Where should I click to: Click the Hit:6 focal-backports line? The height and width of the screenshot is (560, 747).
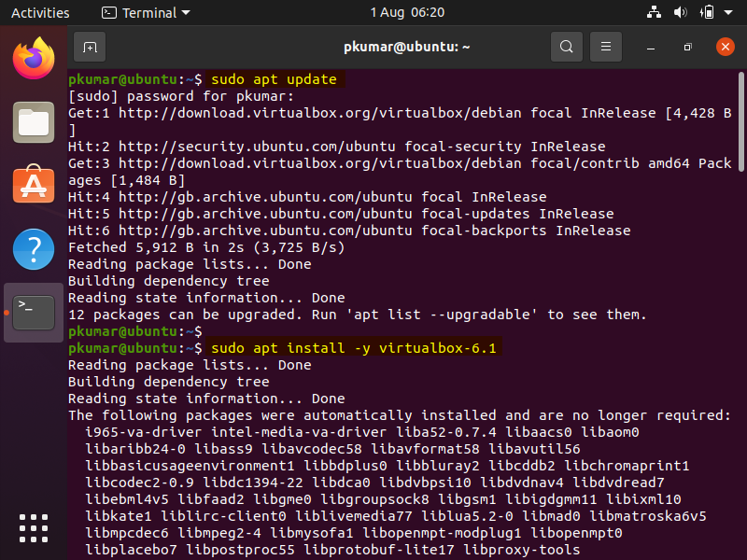coord(349,231)
